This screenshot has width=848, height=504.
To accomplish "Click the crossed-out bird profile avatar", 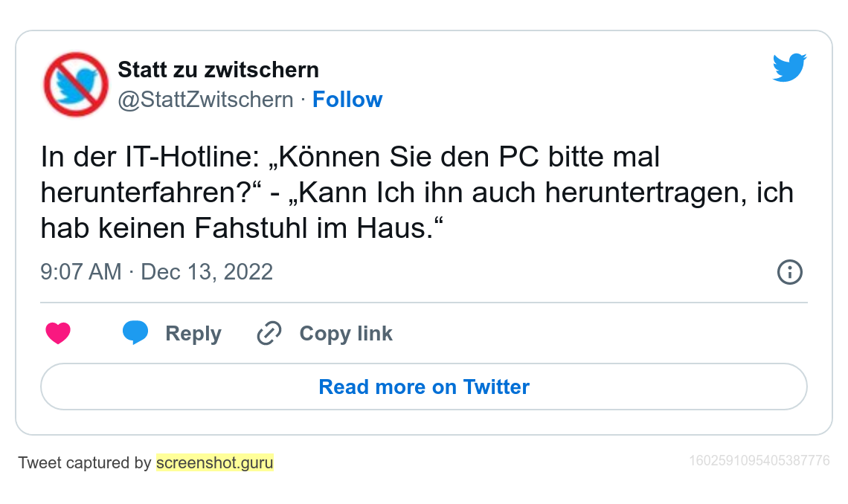I will tap(76, 84).
